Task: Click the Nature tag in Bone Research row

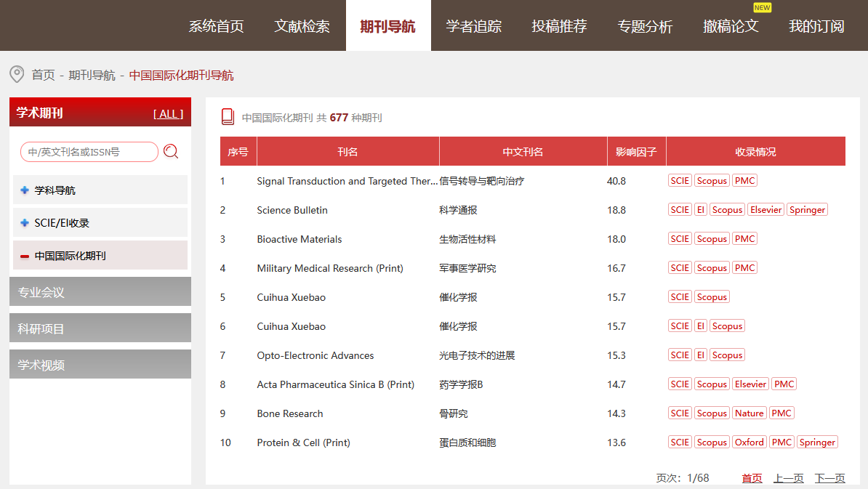Action: pyautogui.click(x=749, y=413)
